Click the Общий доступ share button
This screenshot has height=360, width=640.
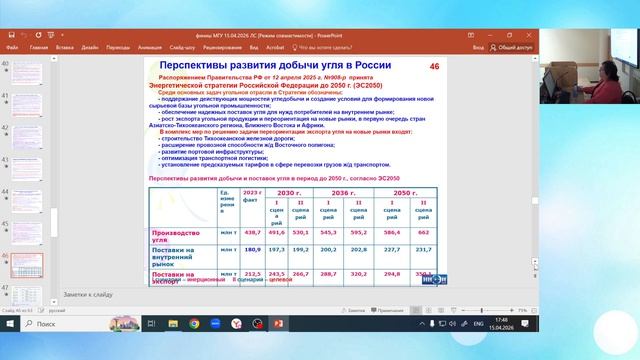point(511,47)
